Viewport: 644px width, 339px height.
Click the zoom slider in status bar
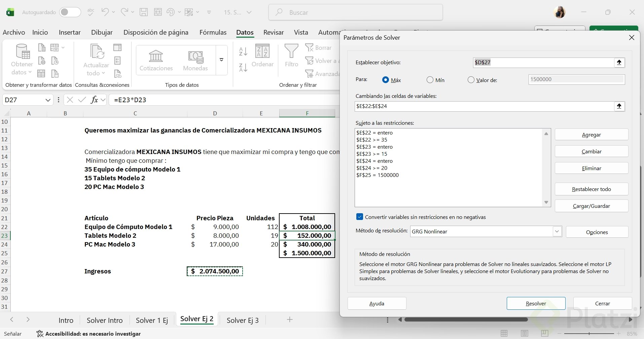589,334
